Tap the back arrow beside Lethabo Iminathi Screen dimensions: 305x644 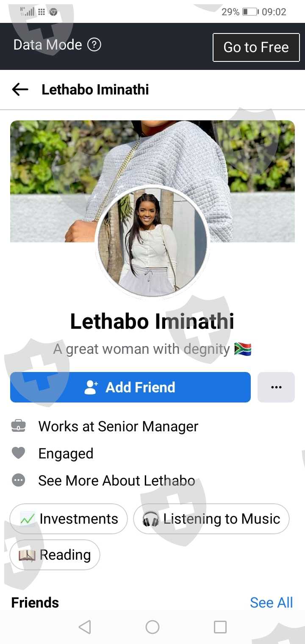pyautogui.click(x=20, y=89)
